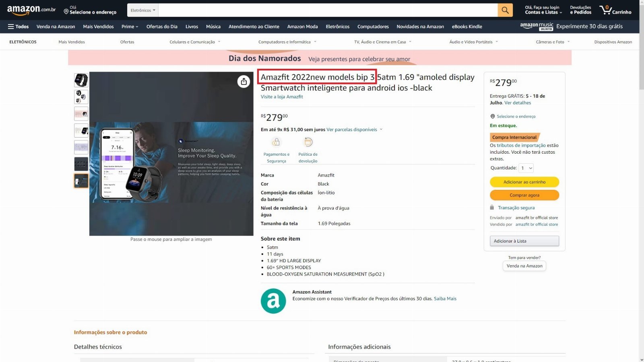Open the Todos hamburger menu

18,27
